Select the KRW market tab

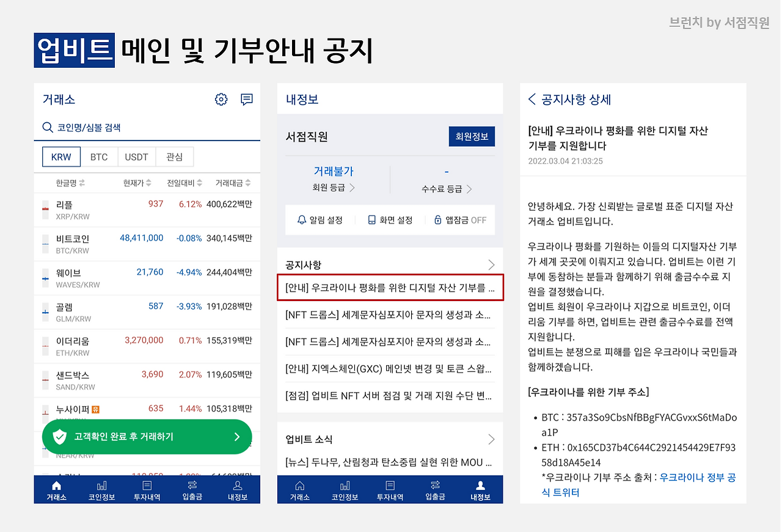click(61, 157)
